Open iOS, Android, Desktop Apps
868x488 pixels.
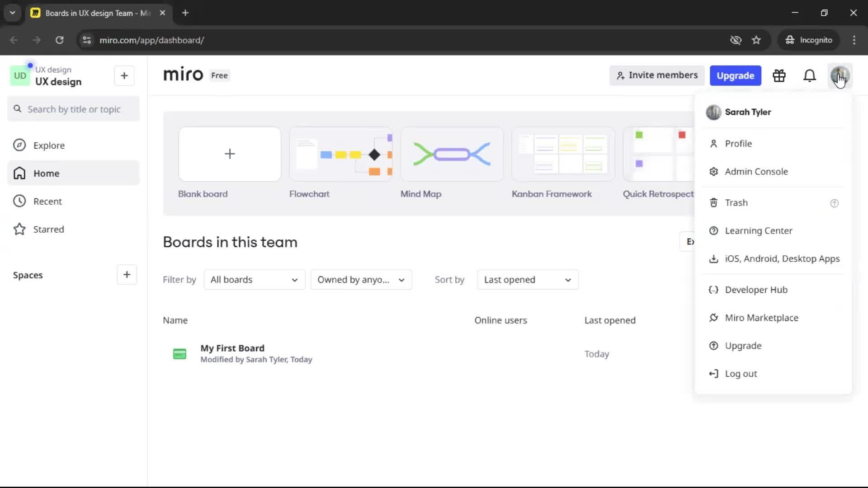(773, 259)
